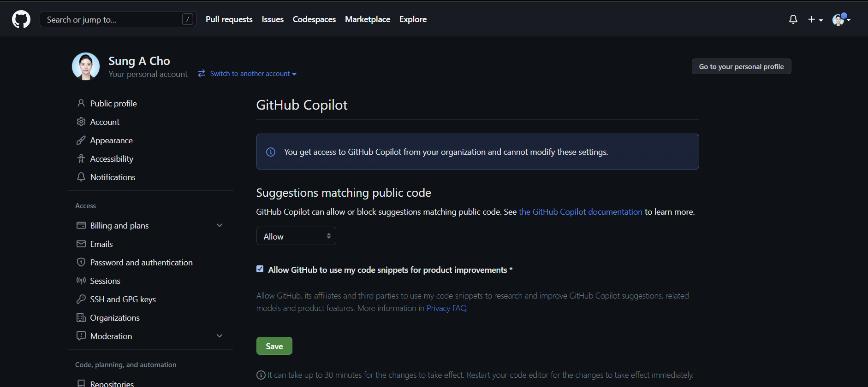
Task: Open the GitHub Copilot documentation link
Action: (x=580, y=212)
